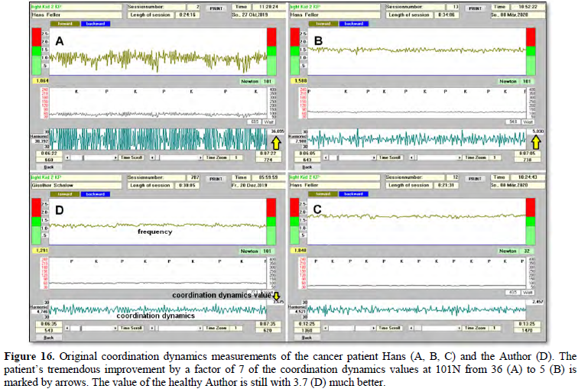Screen dimensions: 578x392
Task: Click yellow value 1,588 in panel B
Action: 300,80
